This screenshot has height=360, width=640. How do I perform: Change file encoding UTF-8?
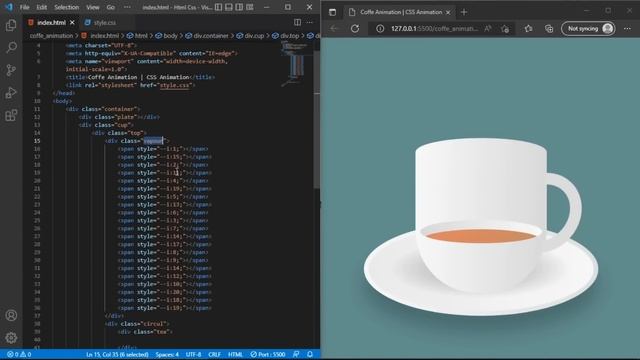tap(193, 354)
